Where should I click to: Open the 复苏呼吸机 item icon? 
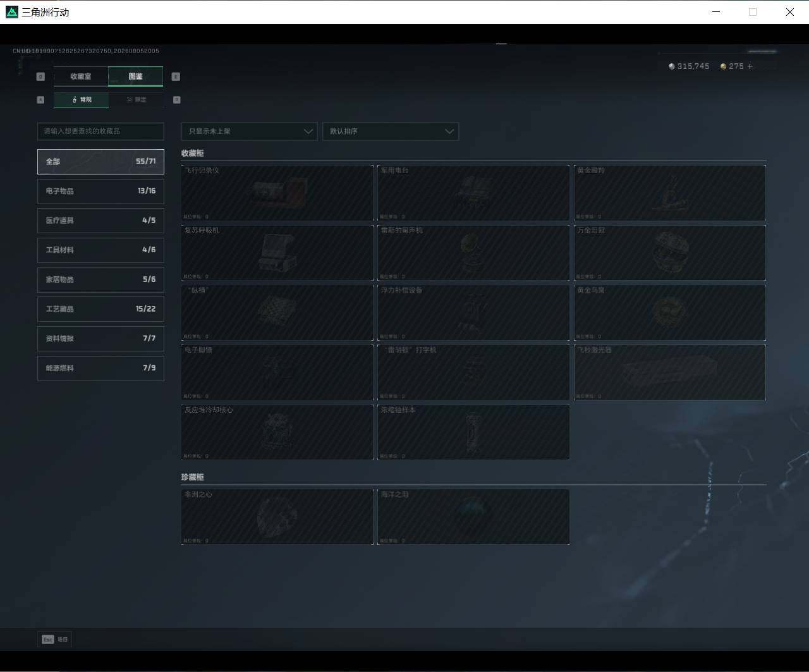point(277,252)
